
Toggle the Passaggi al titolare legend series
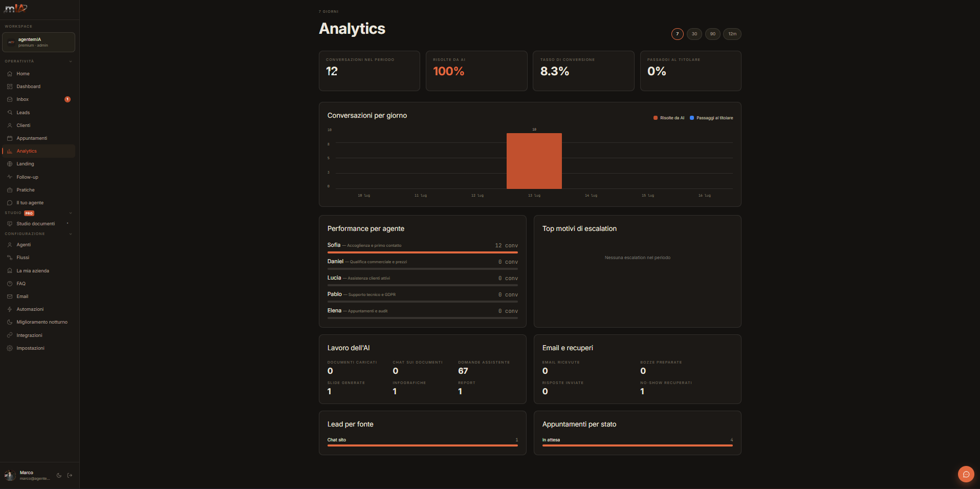pos(711,118)
